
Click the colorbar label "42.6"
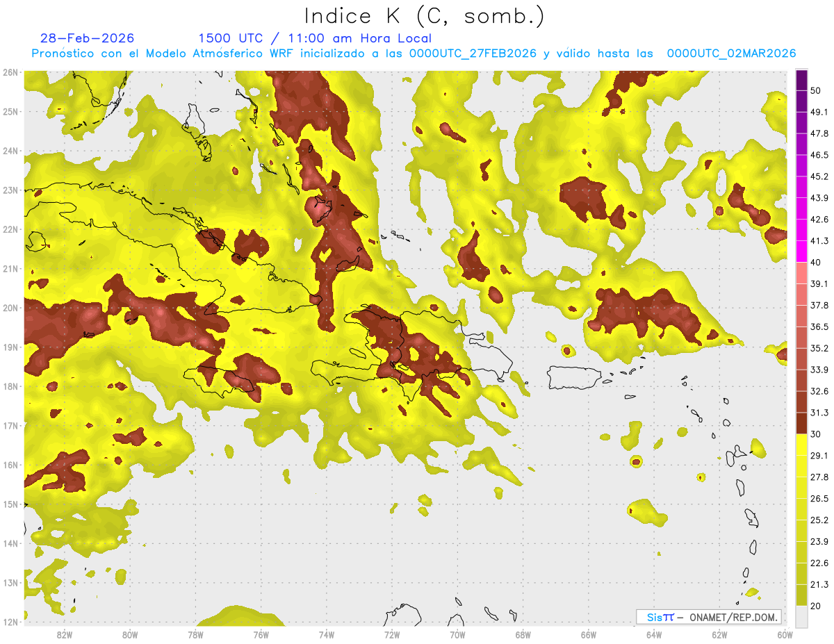pyautogui.click(x=819, y=220)
